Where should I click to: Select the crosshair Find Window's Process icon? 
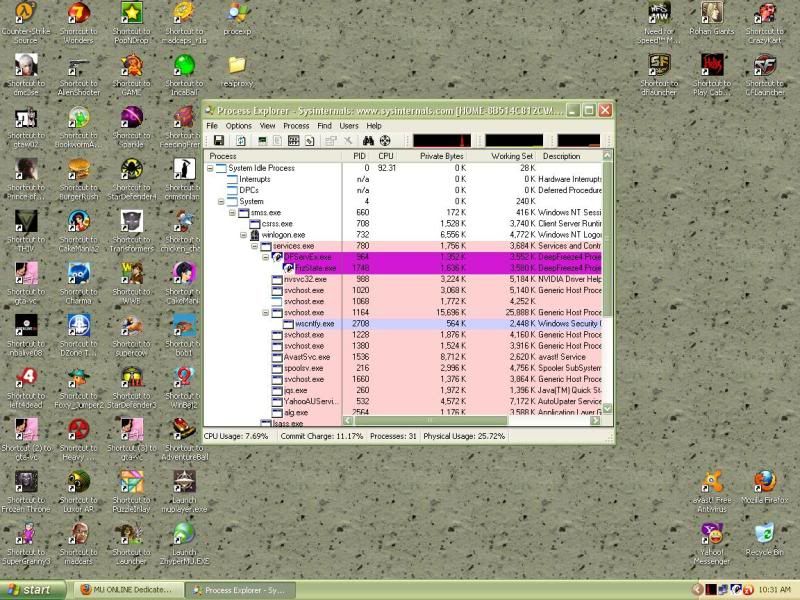click(385, 141)
